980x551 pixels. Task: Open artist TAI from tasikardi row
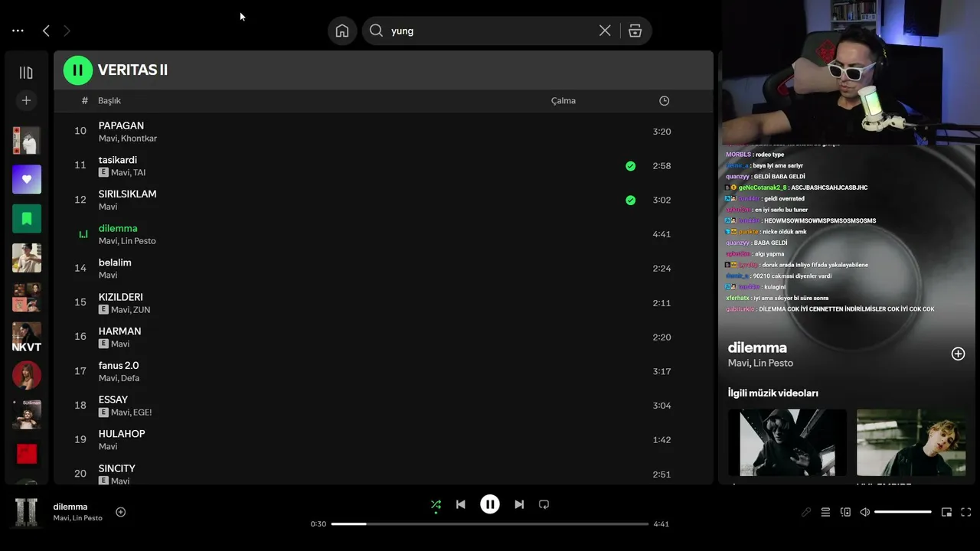click(x=138, y=173)
